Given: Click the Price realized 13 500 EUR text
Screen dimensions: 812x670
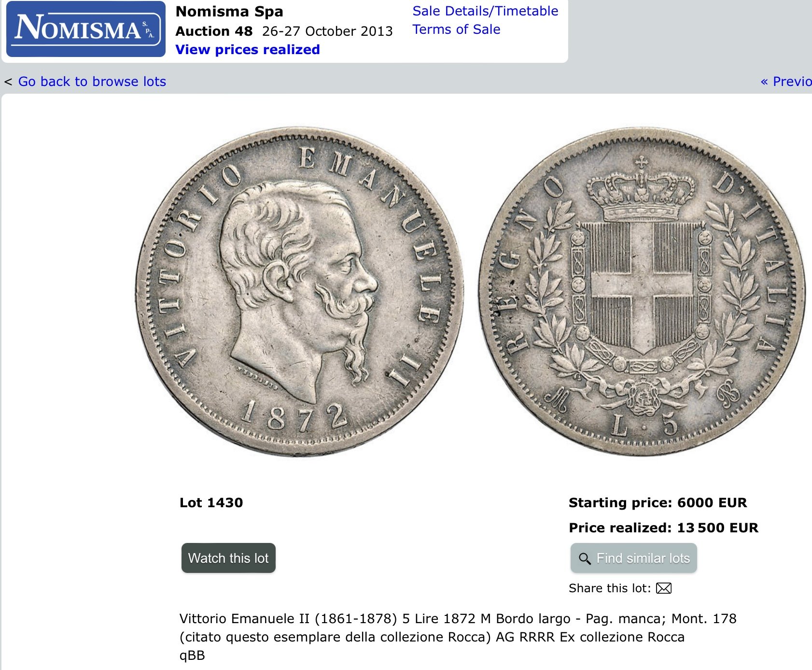Looking at the screenshot, I should [x=663, y=527].
